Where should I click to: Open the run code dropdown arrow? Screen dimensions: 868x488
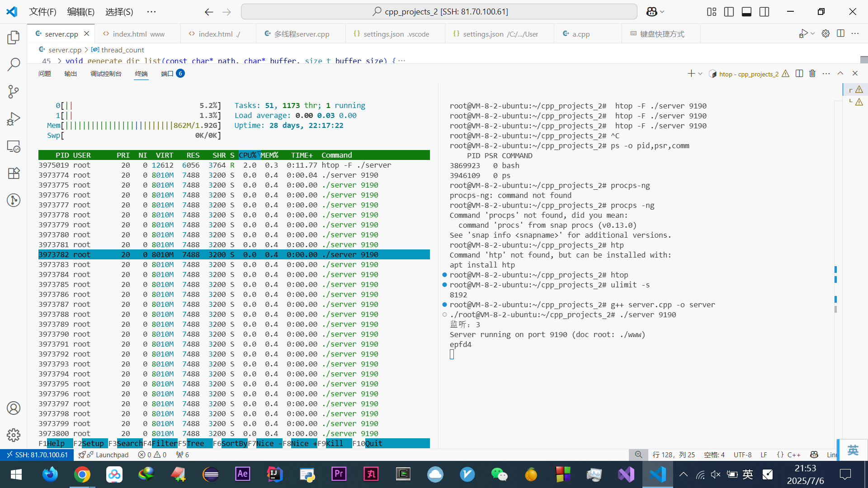tap(813, 33)
